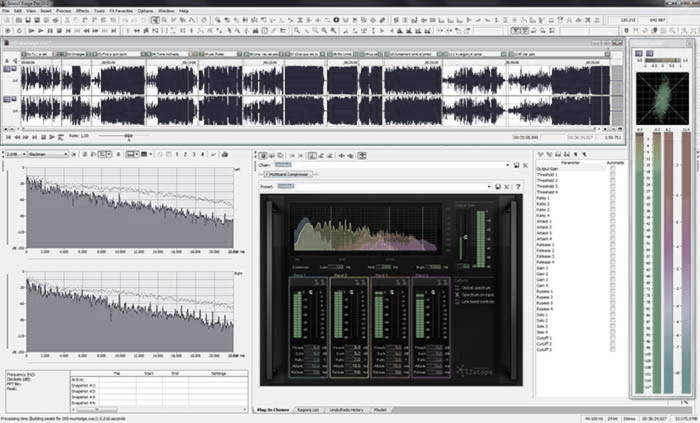Click the Print icon in Spectrum Analysis toolbar

225,154
